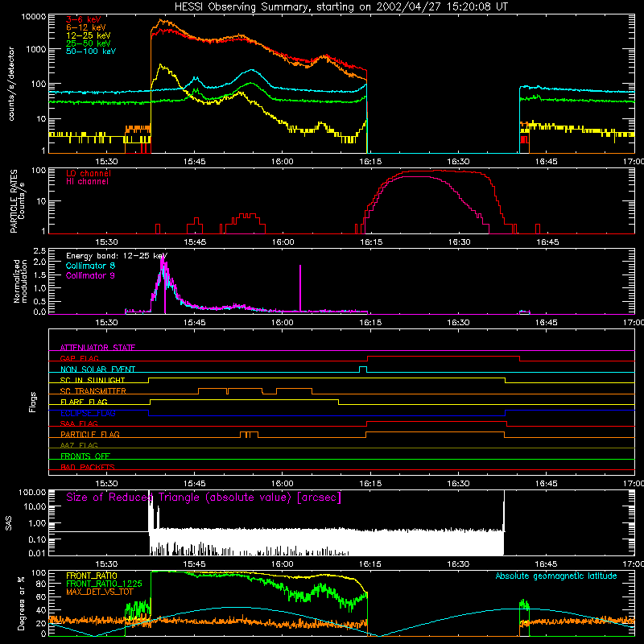Click the 2.5 tick on the modulation axis
Image resolution: width=644 pixels, height=644 pixels.
click(39, 250)
